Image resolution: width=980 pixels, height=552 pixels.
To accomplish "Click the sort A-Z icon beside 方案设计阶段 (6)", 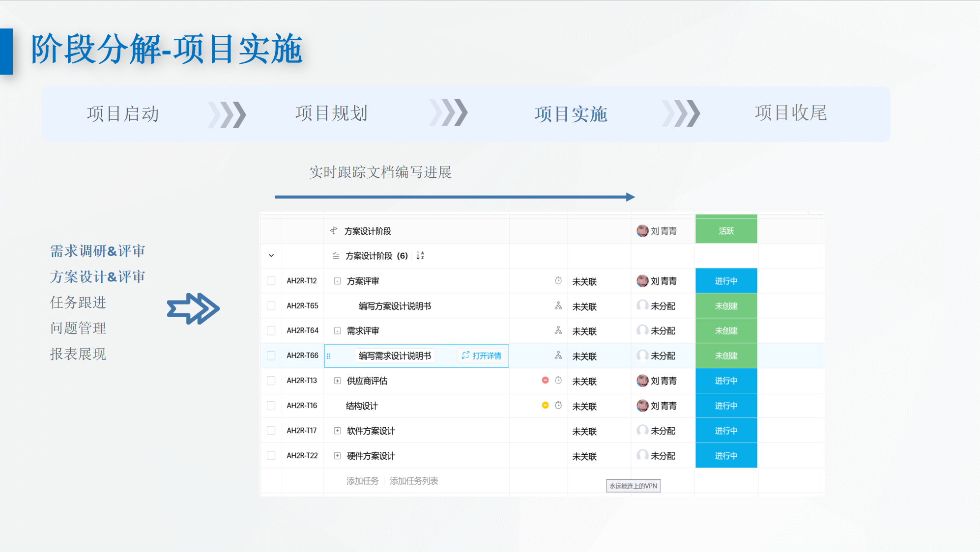I will tap(420, 255).
